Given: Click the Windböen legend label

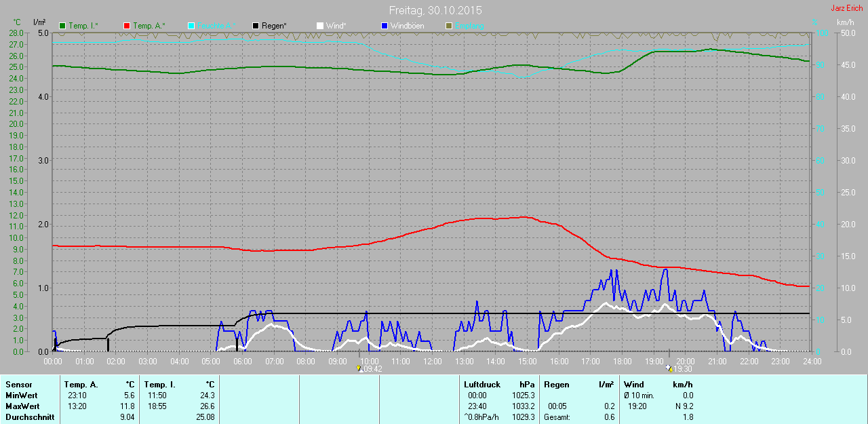Looking at the screenshot, I should tap(407, 26).
